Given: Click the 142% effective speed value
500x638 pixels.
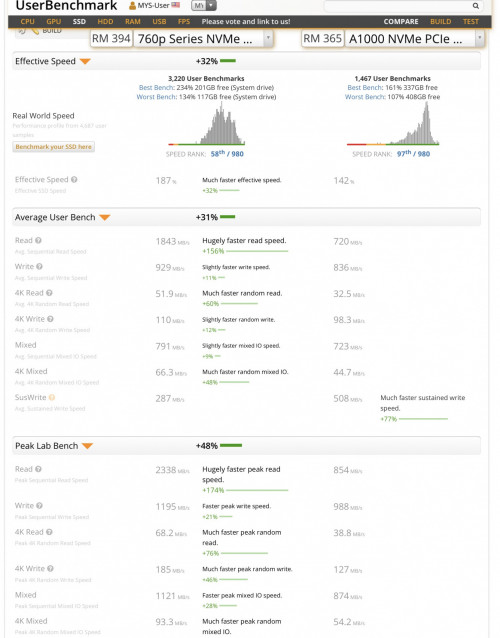Looking at the screenshot, I should click(344, 181).
